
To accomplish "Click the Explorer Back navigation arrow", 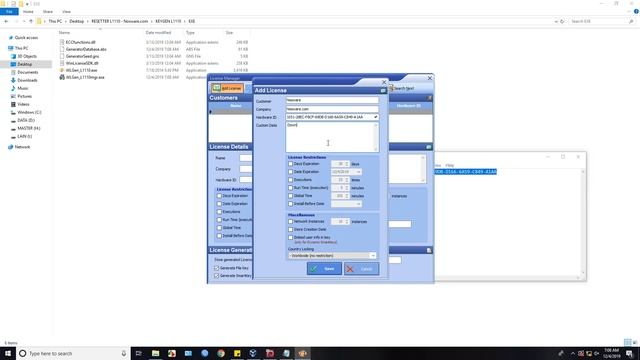I will click(x=6, y=21).
